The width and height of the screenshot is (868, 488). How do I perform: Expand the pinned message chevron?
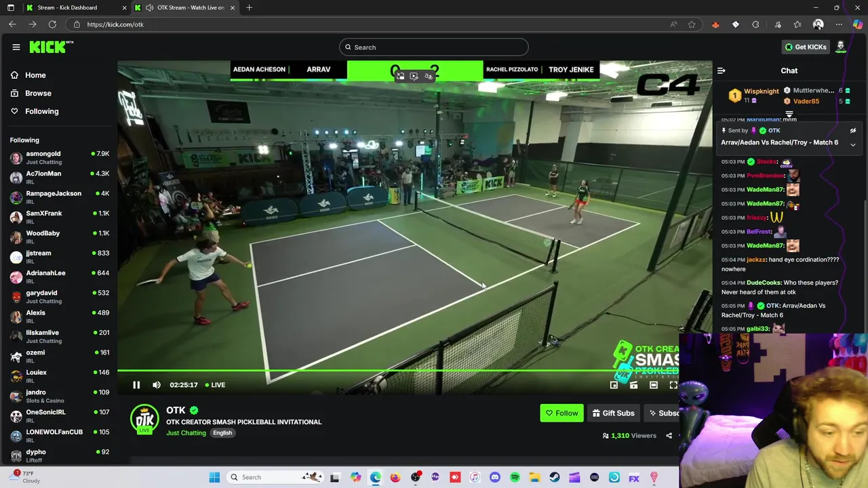pos(853,145)
